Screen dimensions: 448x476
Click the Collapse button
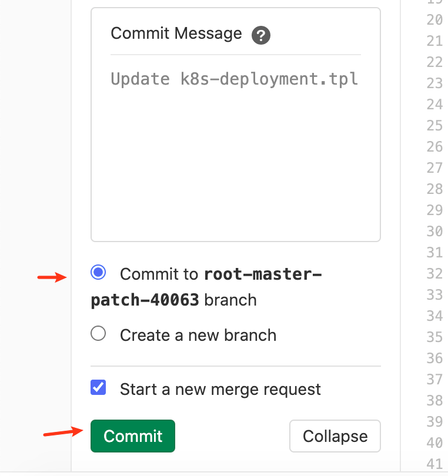(335, 436)
